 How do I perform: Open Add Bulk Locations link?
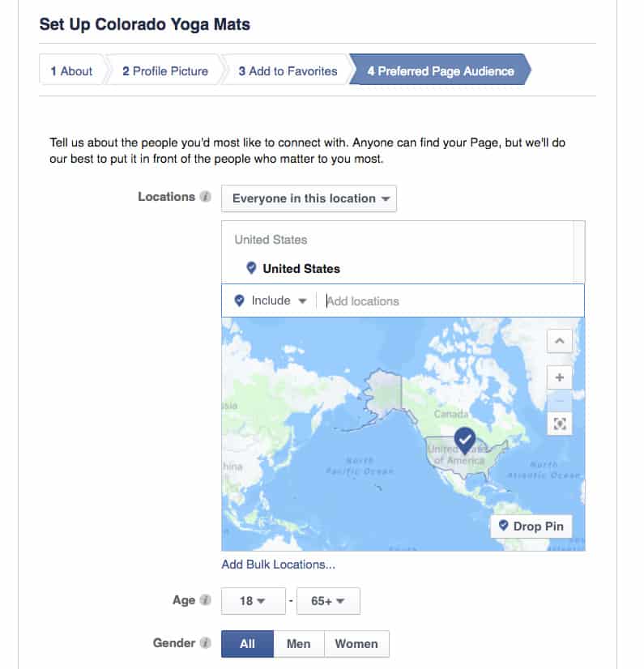[x=278, y=565]
